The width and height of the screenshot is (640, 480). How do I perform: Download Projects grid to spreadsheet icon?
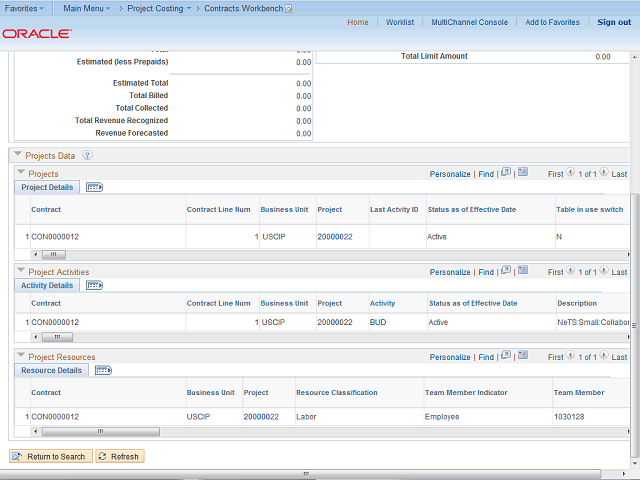(x=523, y=173)
